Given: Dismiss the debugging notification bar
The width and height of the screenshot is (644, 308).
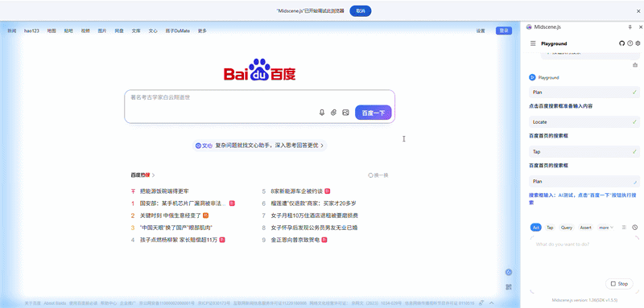Looking at the screenshot, I should click(x=638, y=11).
